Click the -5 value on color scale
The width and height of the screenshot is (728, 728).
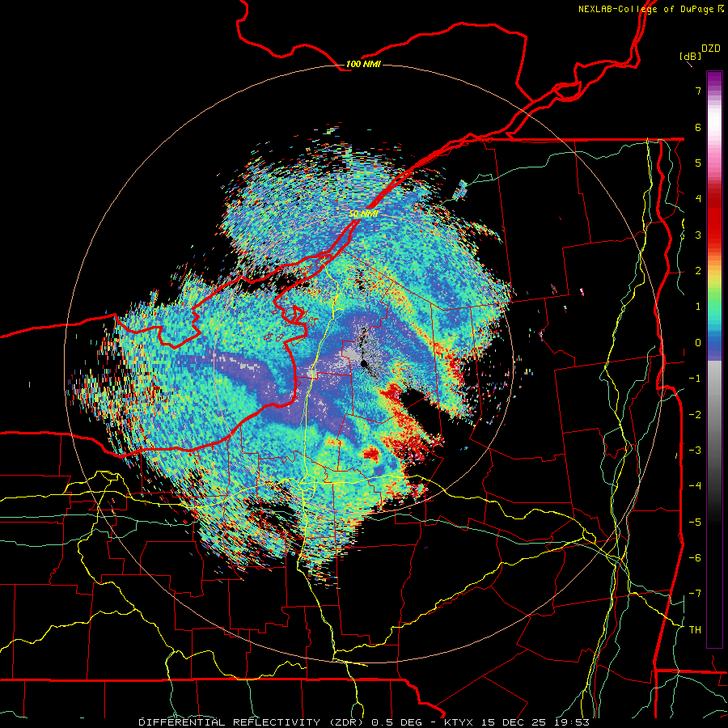click(x=695, y=523)
